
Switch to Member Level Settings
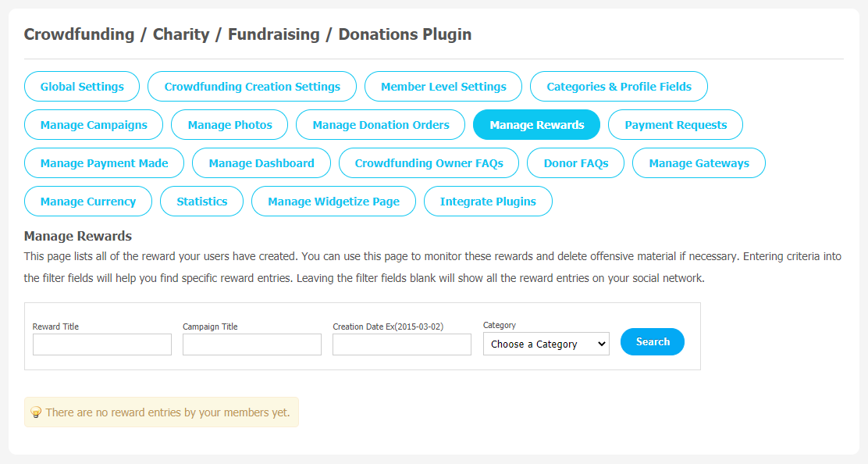point(443,87)
